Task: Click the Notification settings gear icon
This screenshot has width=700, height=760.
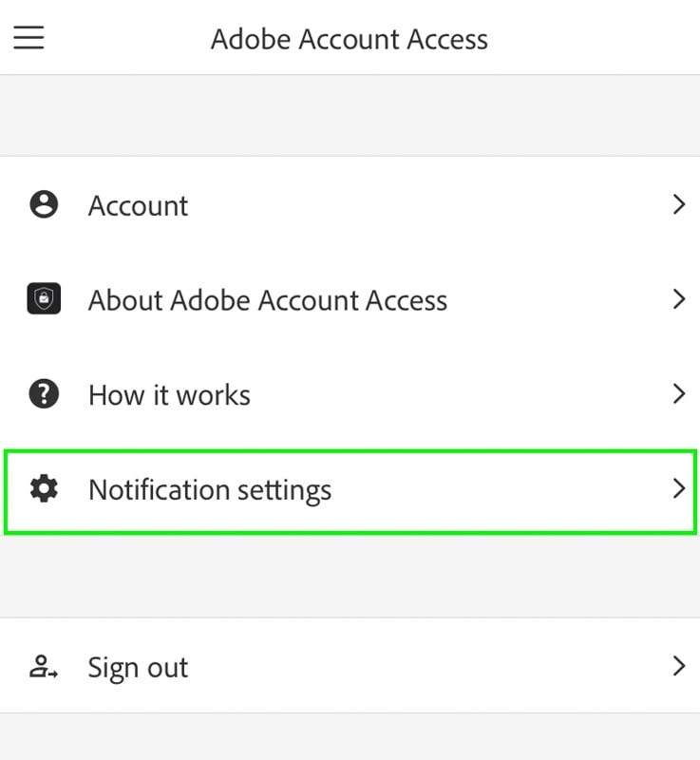Action: 44,488
